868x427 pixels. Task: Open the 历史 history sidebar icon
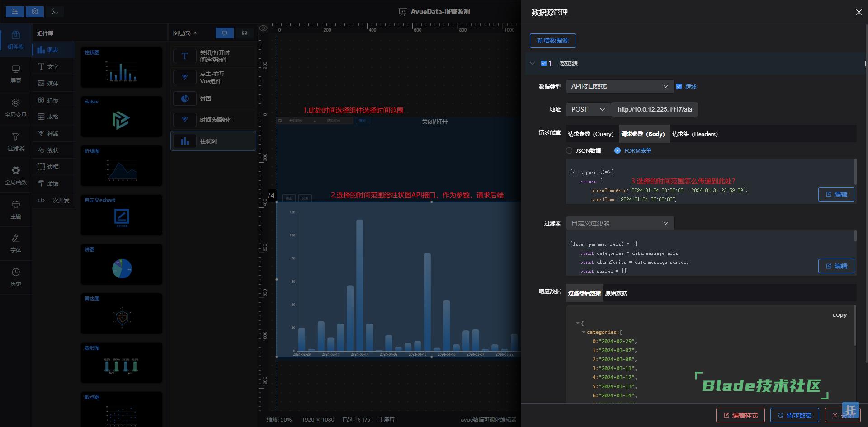16,277
